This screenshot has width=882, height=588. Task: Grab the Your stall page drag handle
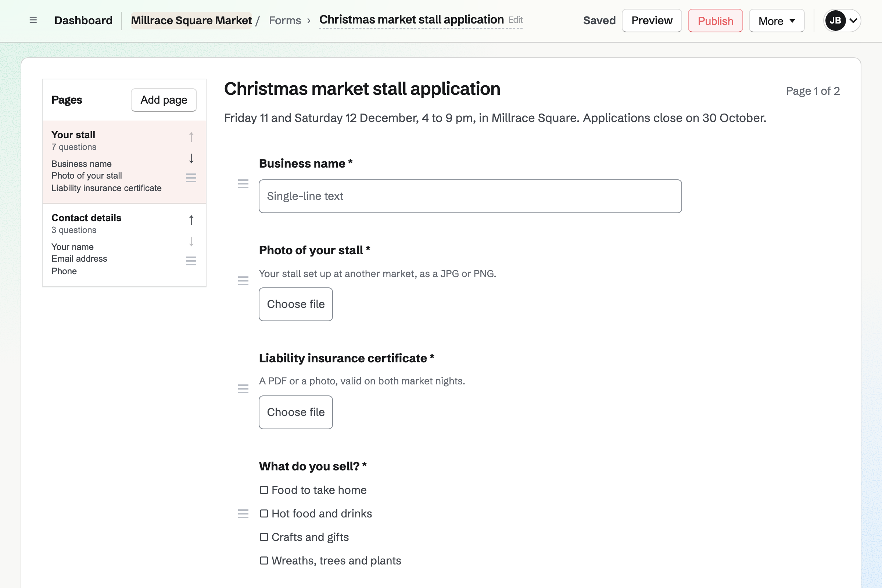tap(191, 178)
